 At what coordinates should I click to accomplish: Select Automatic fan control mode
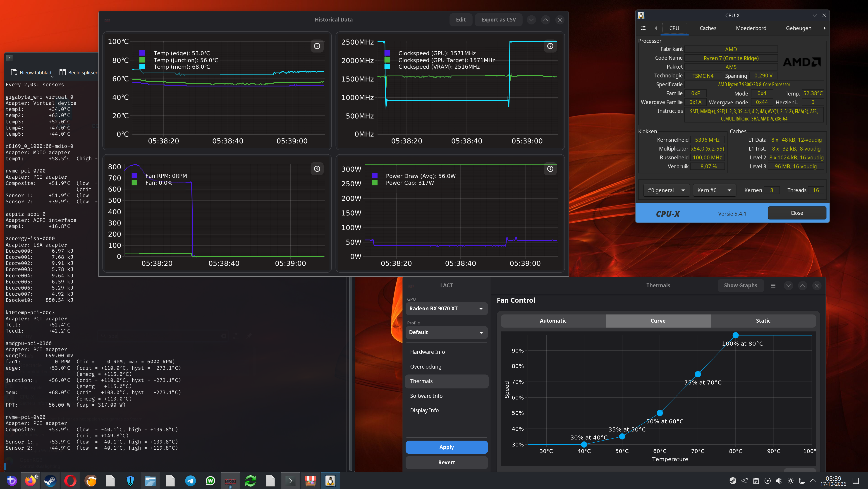[553, 321]
